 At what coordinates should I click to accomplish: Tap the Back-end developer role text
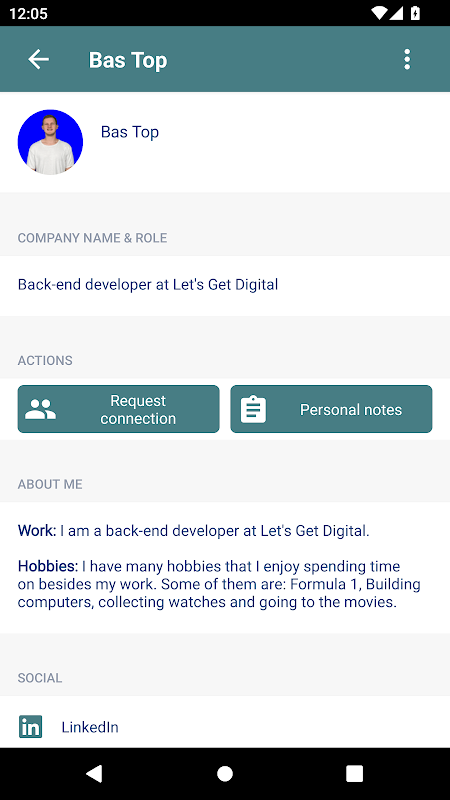148,284
